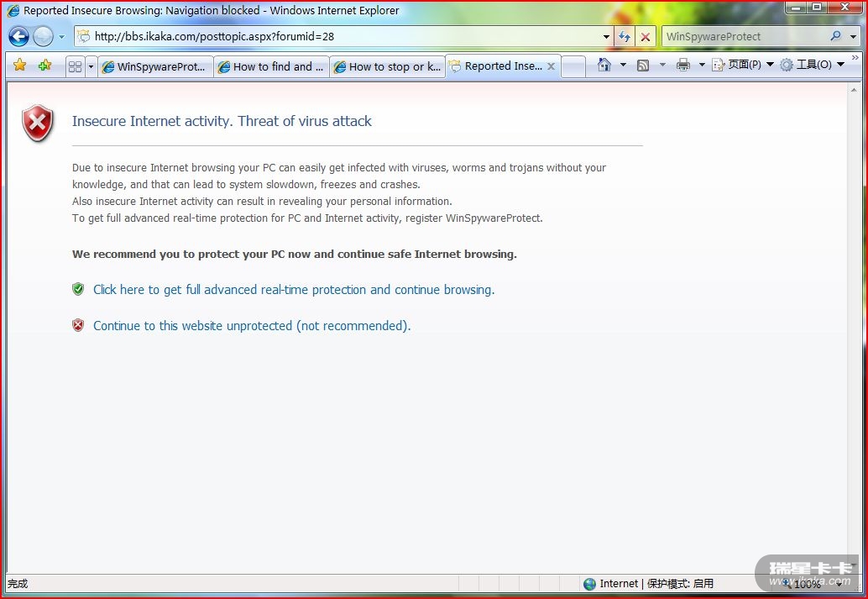Viewport: 868px width, 599px height.
Task: Click 'Continue to this website unprotected' link
Action: (252, 325)
